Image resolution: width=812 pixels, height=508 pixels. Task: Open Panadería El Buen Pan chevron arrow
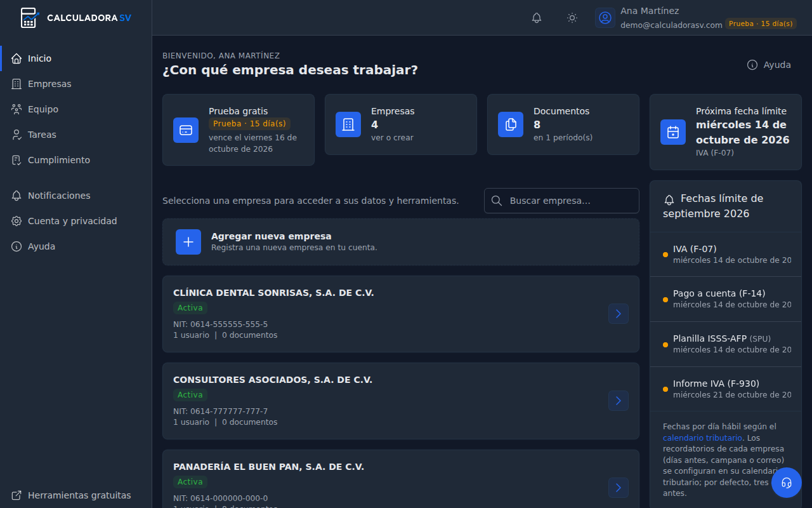tap(619, 488)
